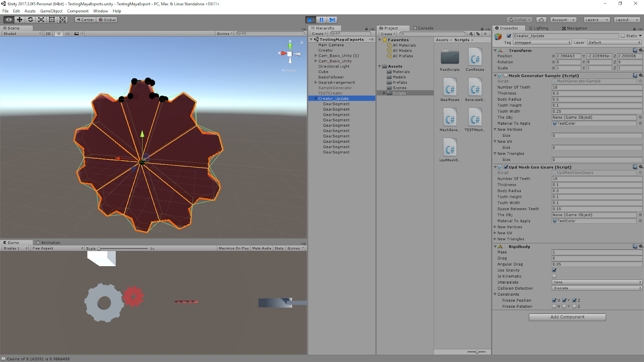Screen dimensions: 644x362
Task: Lock the Inspector panel
Action: click(634, 29)
